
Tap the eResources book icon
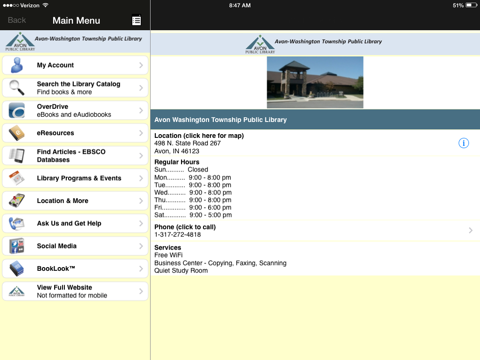click(17, 133)
